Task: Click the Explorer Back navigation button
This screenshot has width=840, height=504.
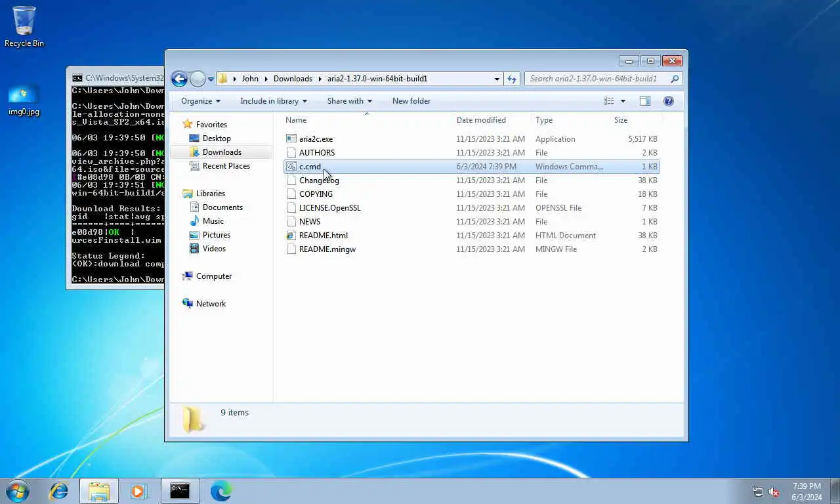Action: tap(179, 79)
